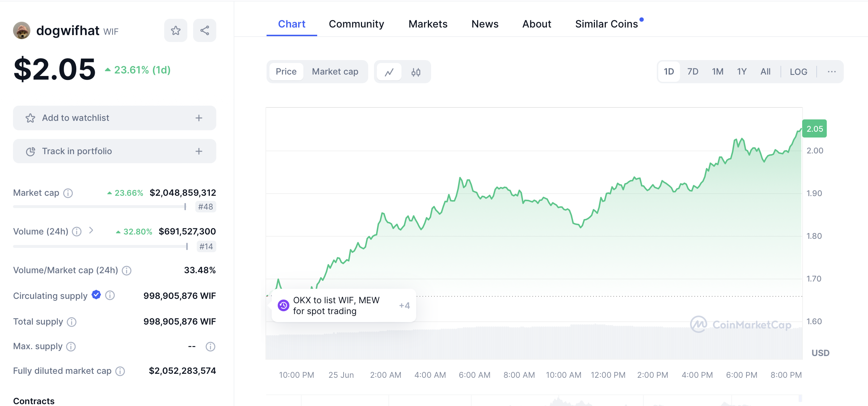
Task: Select the 7D time range
Action: coord(693,72)
